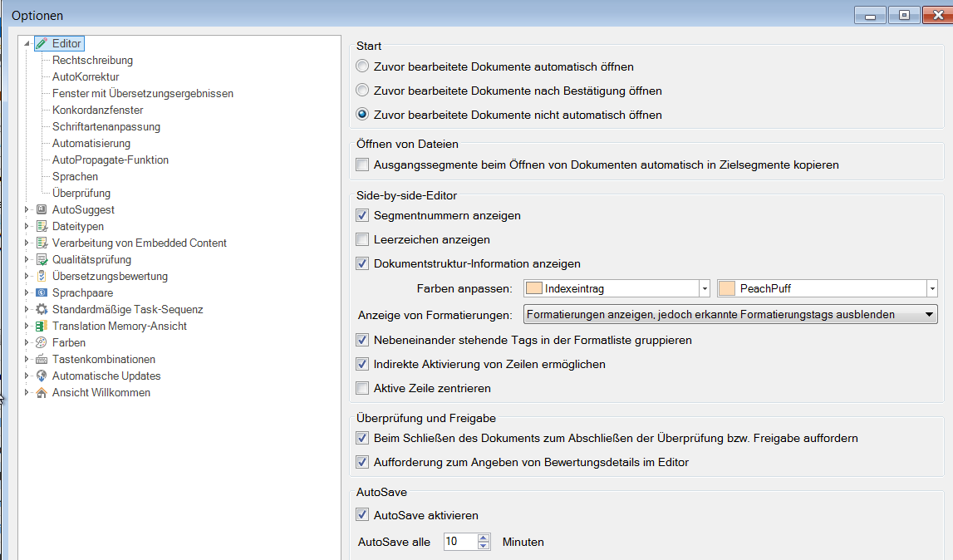Viewport: 953px width, 560px height.
Task: Click the Standardmäßige Task-Sequenz gear icon
Action: point(42,309)
